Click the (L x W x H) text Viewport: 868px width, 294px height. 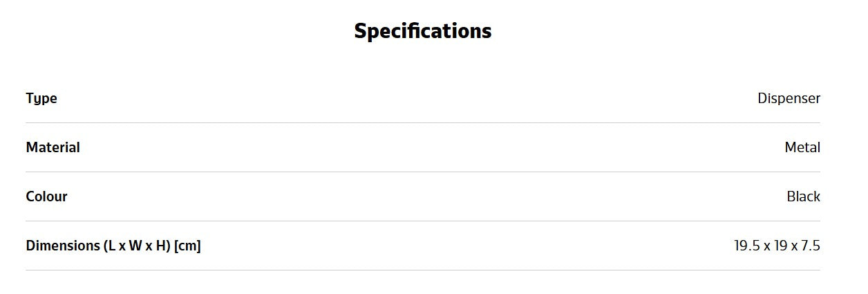(x=137, y=246)
